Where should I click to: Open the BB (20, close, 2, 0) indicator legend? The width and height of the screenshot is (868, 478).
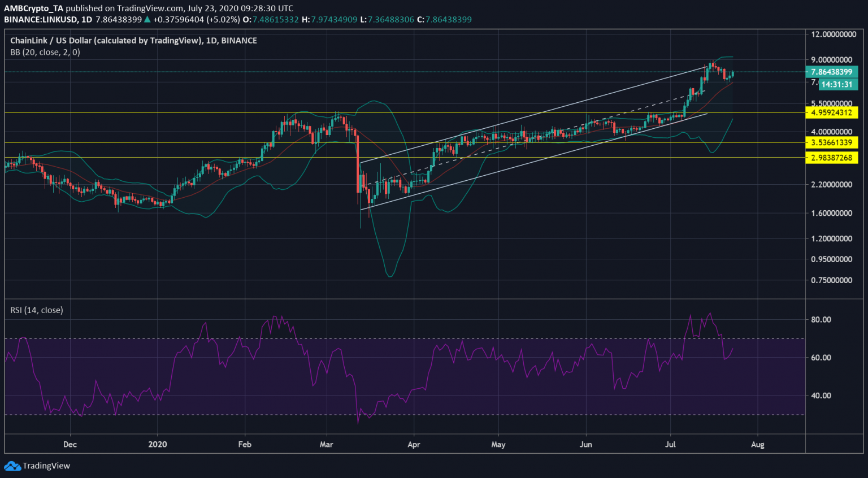45,52
